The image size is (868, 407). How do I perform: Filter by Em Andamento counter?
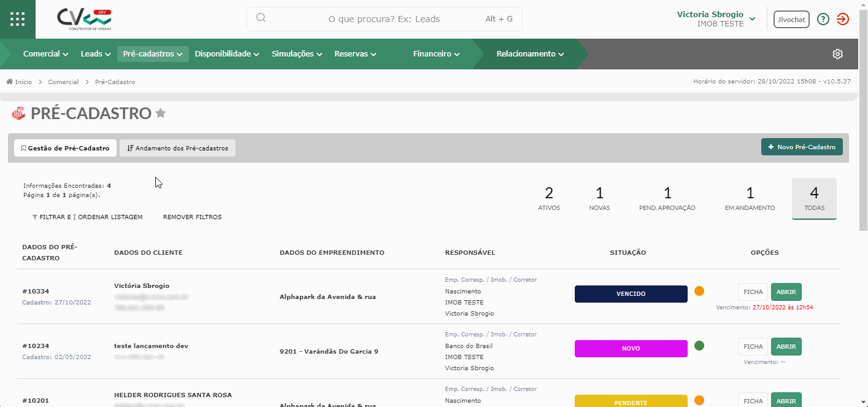point(750,199)
